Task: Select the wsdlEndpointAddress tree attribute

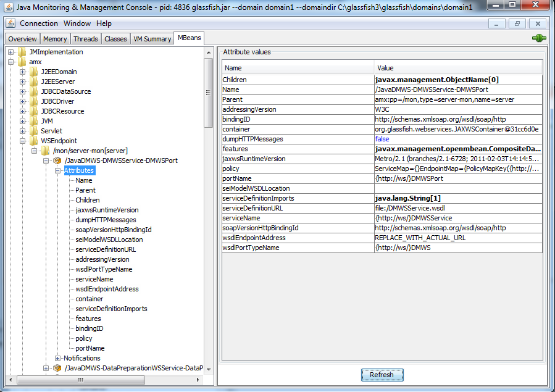Action: point(107,289)
